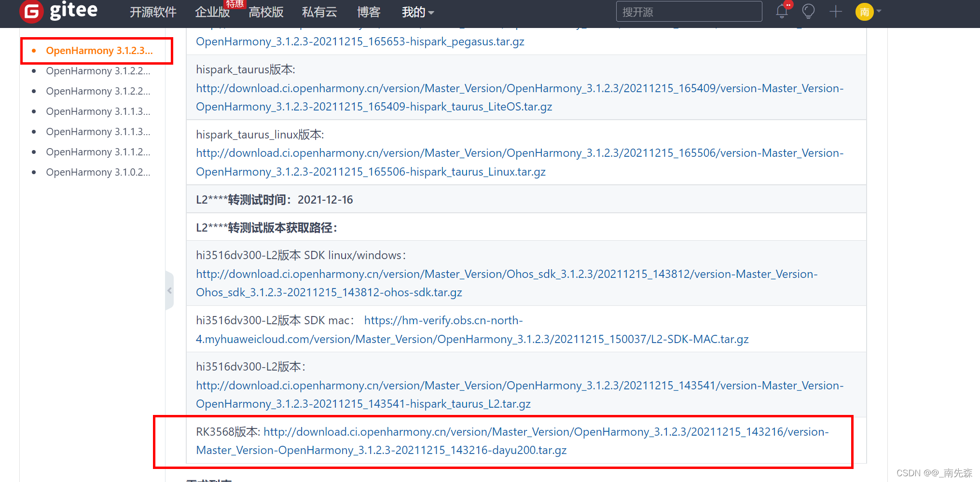The height and width of the screenshot is (482, 980).
Task: Select the 私有云 menu item
Action: [x=319, y=13]
